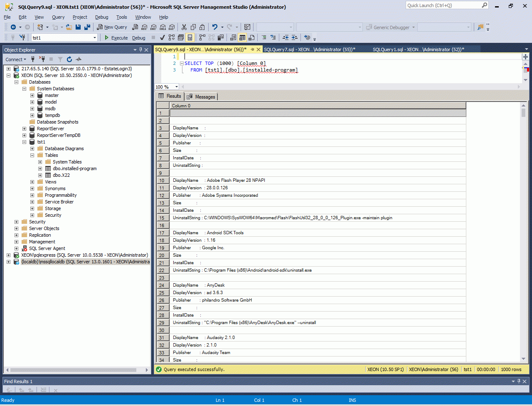Switch to the SQLQuery1.sql tab
Screen dimensions: 532x406
coord(419,50)
